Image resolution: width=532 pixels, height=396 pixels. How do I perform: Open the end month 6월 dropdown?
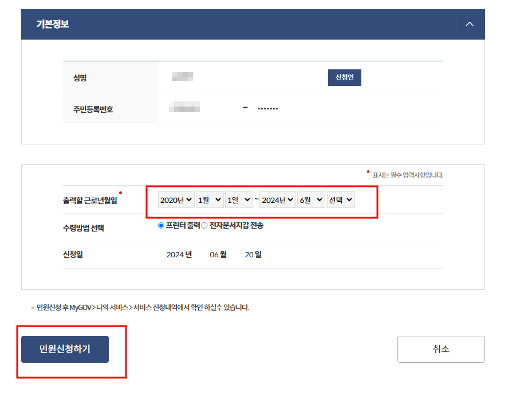pos(311,199)
